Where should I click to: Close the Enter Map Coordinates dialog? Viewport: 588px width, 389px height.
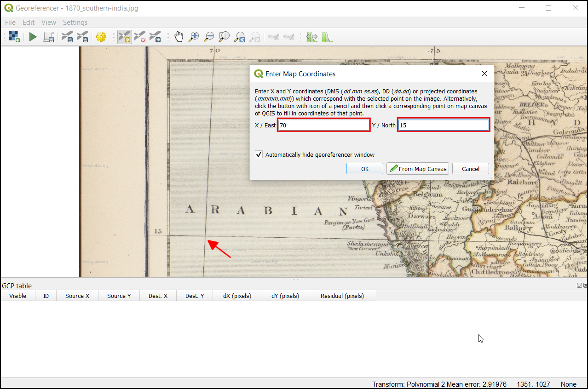click(484, 74)
